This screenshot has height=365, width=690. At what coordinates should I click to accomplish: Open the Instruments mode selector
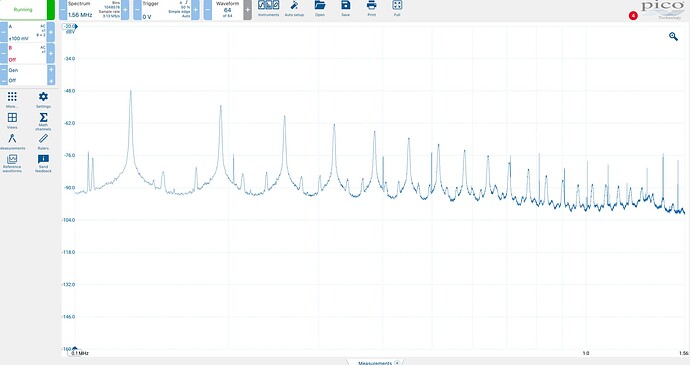pyautogui.click(x=268, y=8)
